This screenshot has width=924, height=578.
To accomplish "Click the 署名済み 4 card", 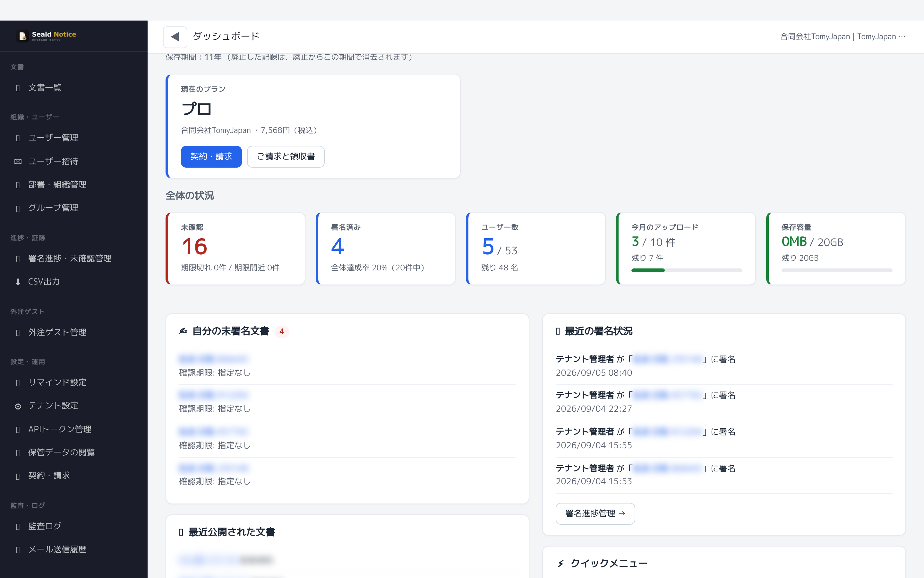I will pyautogui.click(x=385, y=249).
